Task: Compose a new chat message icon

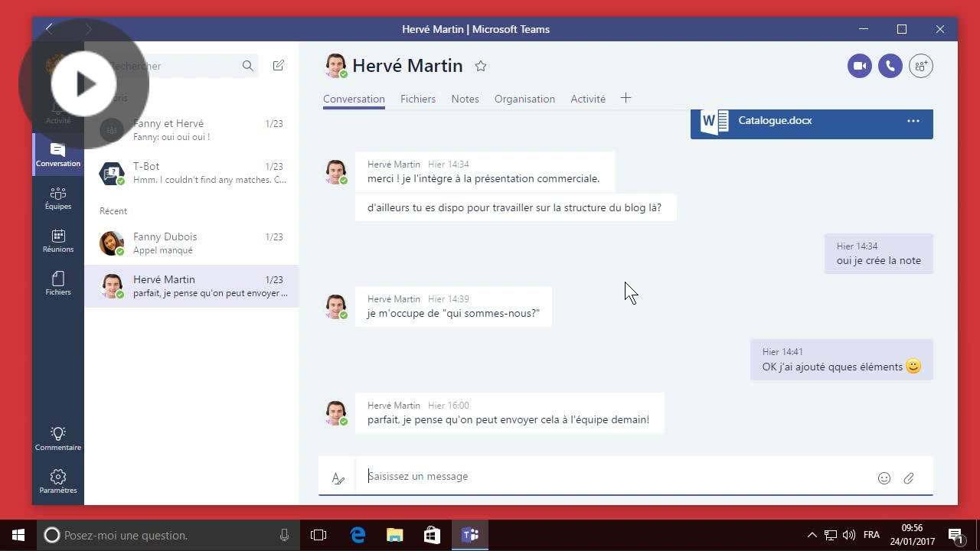Action: click(x=279, y=66)
